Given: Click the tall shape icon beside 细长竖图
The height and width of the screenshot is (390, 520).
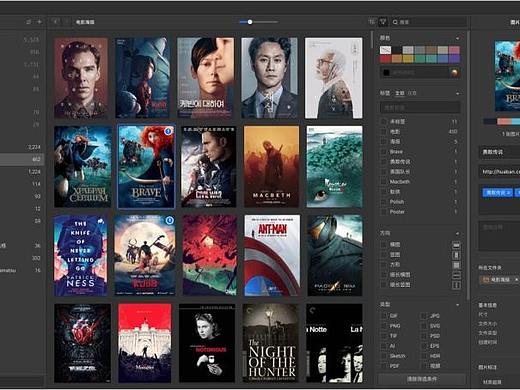Looking at the screenshot, I should 456,285.
